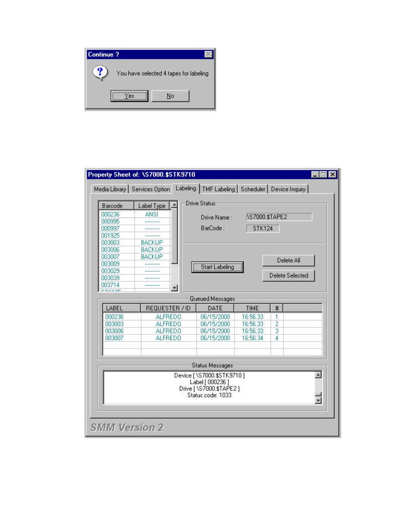Click Status Messages scroll down arrow
Image resolution: width=411 pixels, height=532 pixels.
pyautogui.click(x=318, y=401)
